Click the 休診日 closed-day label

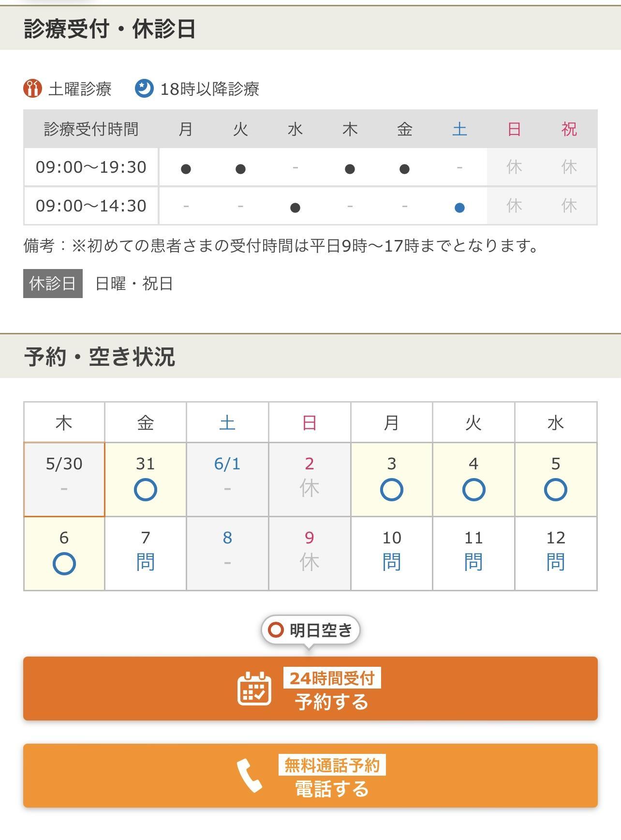[x=53, y=284]
